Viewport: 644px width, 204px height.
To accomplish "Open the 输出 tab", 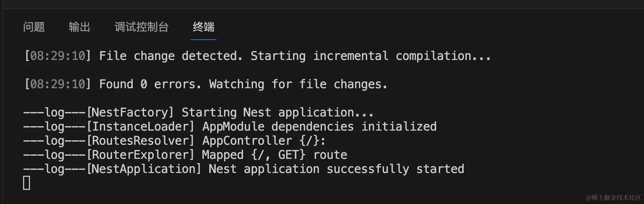I will tap(79, 27).
